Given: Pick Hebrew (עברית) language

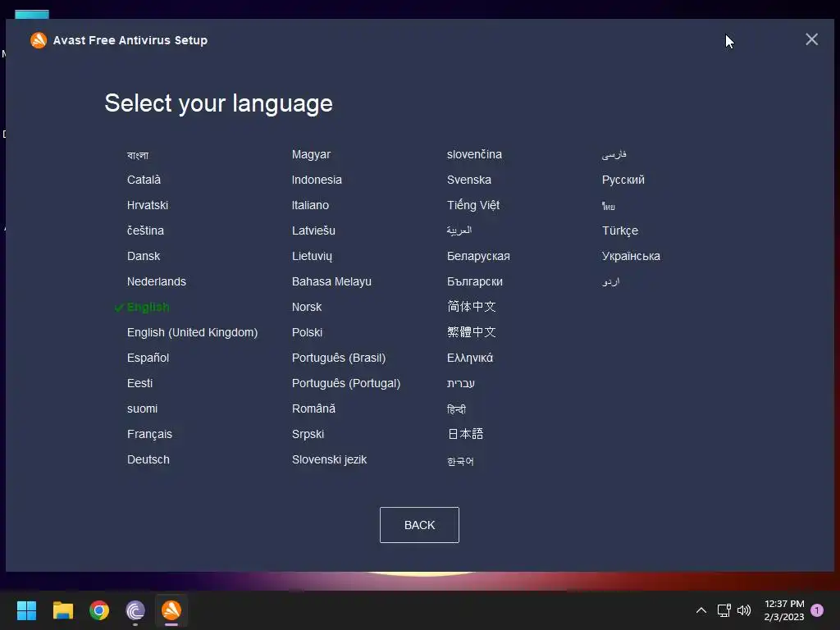Looking at the screenshot, I should tap(461, 384).
